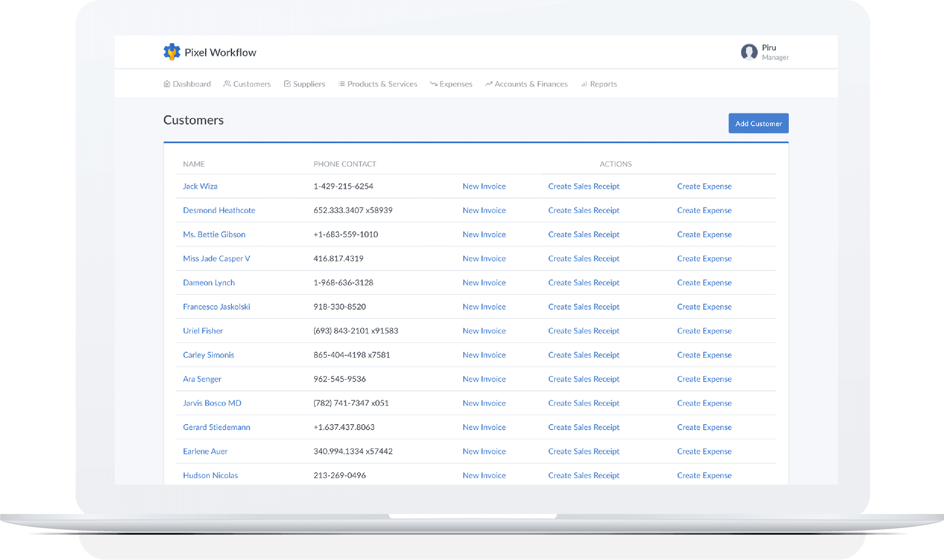Screen dimensions: 944x560
Task: Open the Reports menu item
Action: [x=603, y=84]
